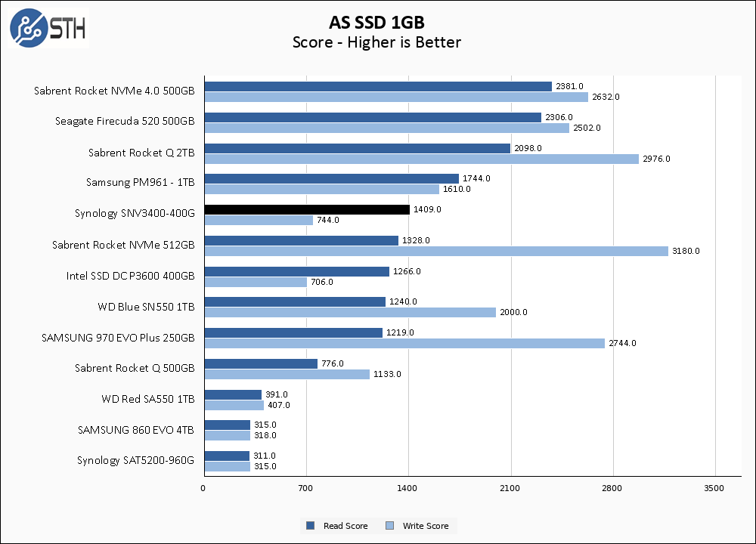
Task: Click the 1400 axis tick label
Action: 407,488
